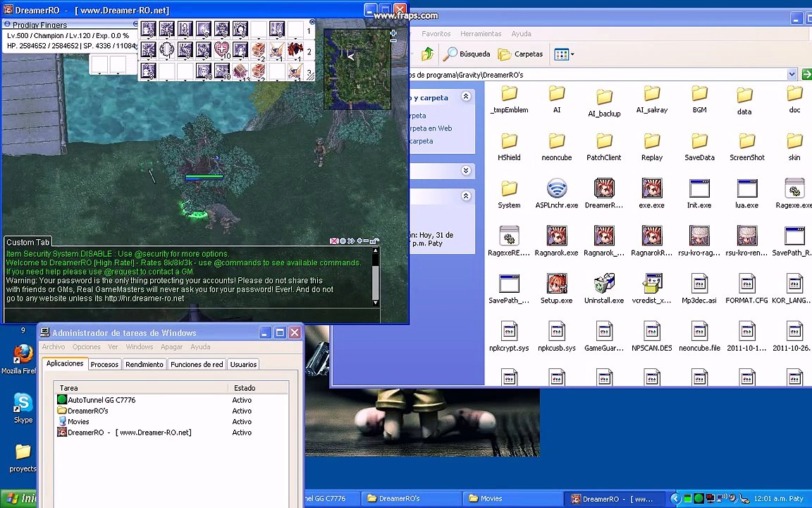
Task: Click the chat input line
Action: (192, 315)
